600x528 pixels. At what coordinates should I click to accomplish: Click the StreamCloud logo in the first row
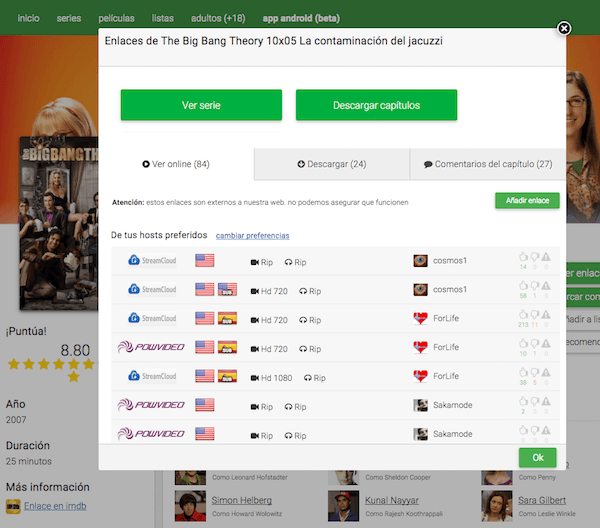point(153,261)
